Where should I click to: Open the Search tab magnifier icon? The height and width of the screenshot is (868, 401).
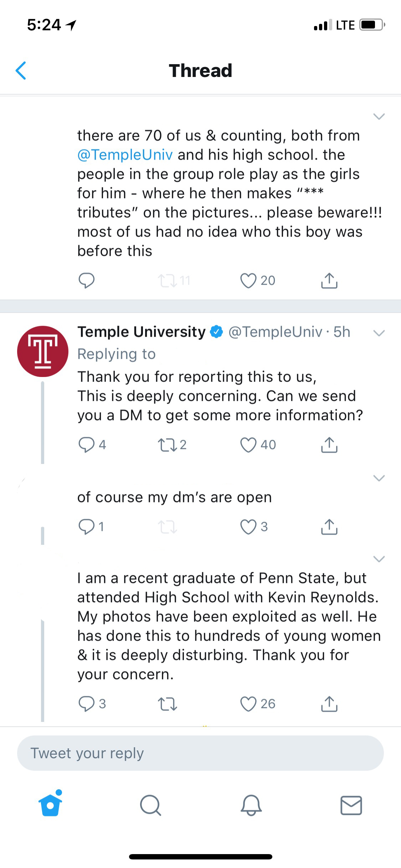(x=150, y=805)
